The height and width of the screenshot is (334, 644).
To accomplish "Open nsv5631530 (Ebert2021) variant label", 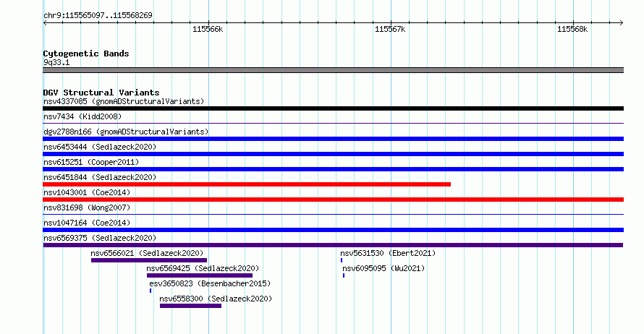I will tap(388, 253).
